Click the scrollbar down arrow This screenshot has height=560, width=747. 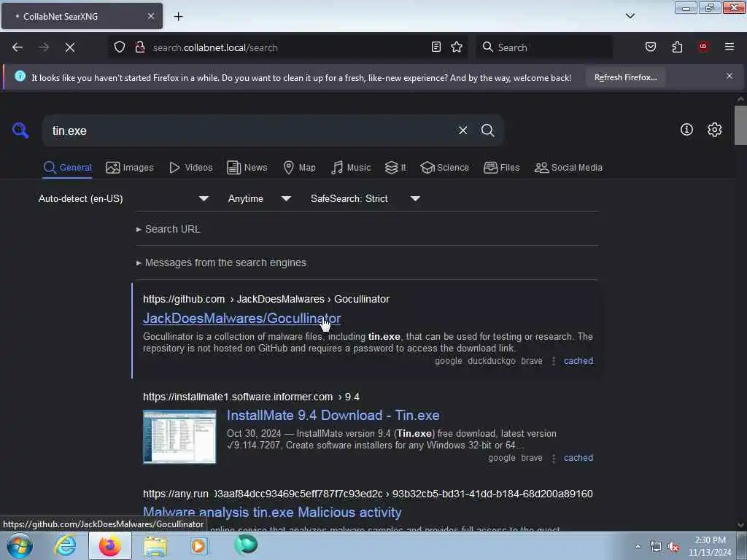[740, 525]
